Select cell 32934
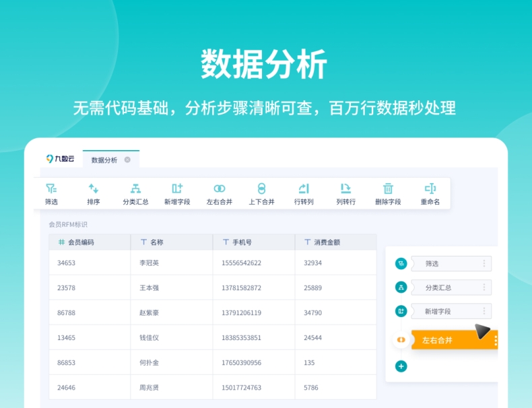Viewport: 532px width, 408px height. (336, 263)
